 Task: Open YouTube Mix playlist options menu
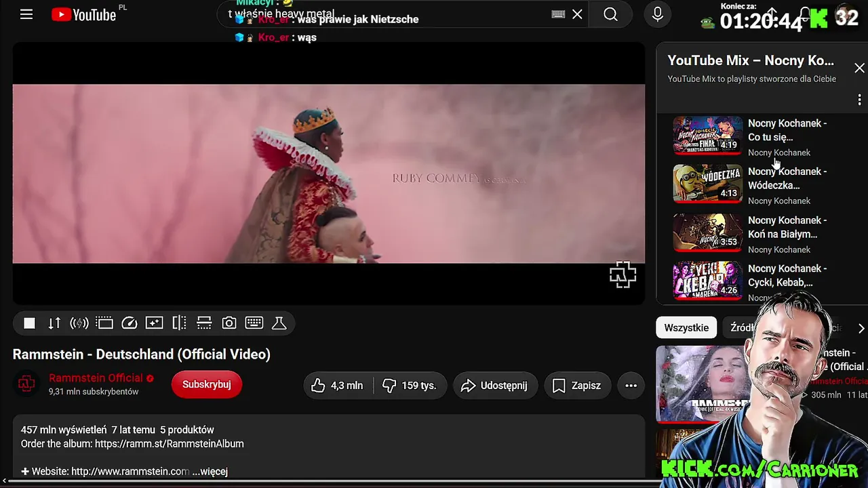[x=859, y=100]
